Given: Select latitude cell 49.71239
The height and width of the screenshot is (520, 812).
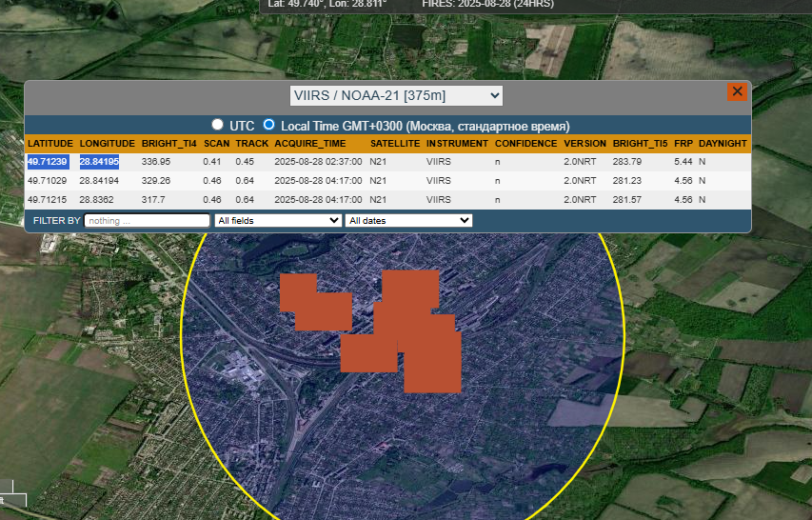Looking at the screenshot, I should click(x=48, y=162).
